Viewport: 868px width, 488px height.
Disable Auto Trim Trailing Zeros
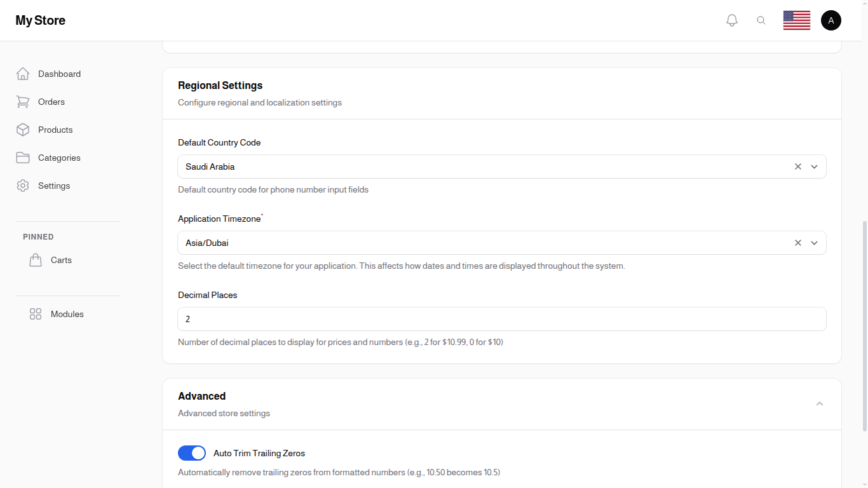(x=191, y=453)
